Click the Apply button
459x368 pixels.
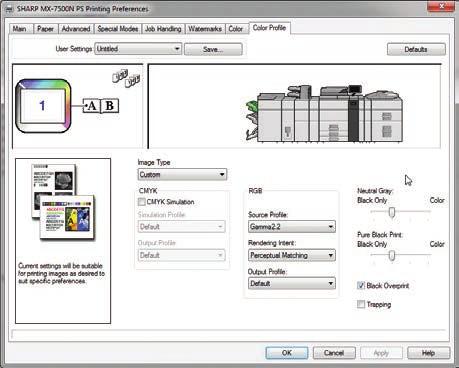(381, 353)
